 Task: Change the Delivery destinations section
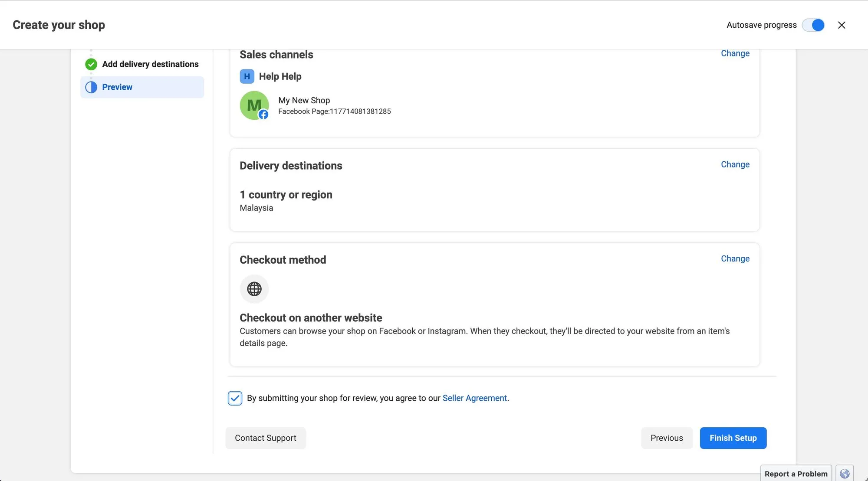tap(735, 164)
